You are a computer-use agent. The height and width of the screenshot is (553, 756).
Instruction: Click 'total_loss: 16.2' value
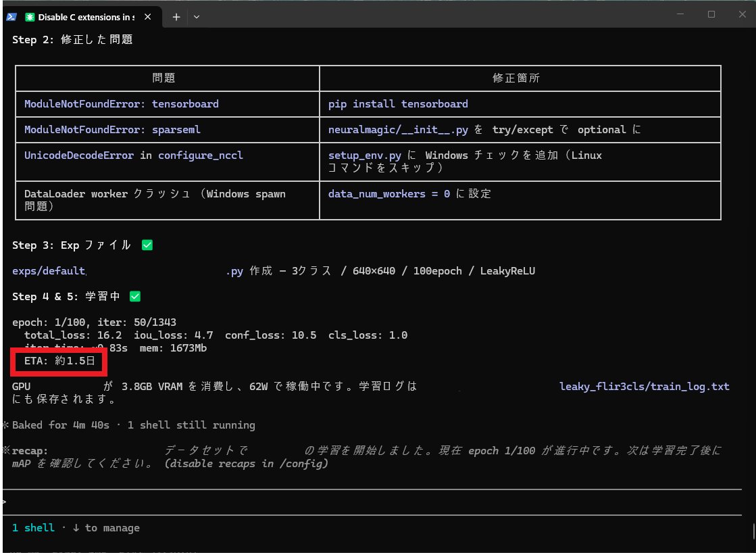[73, 335]
